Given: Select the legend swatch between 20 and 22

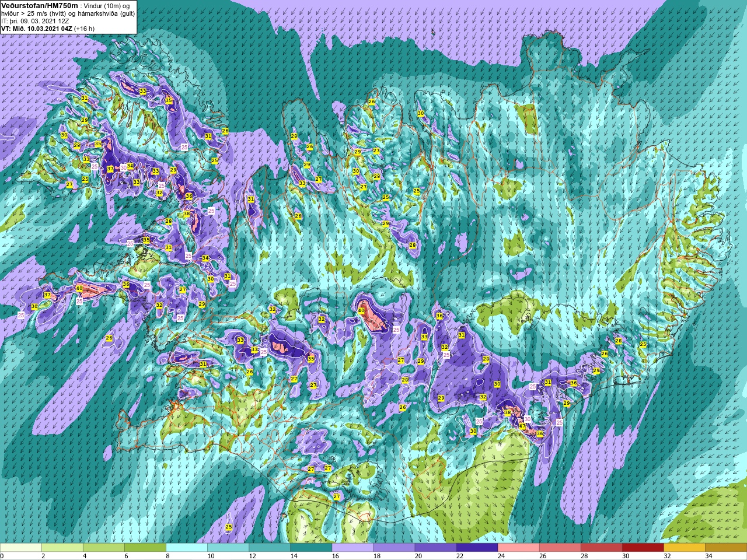Looking at the screenshot, I should 435,548.
